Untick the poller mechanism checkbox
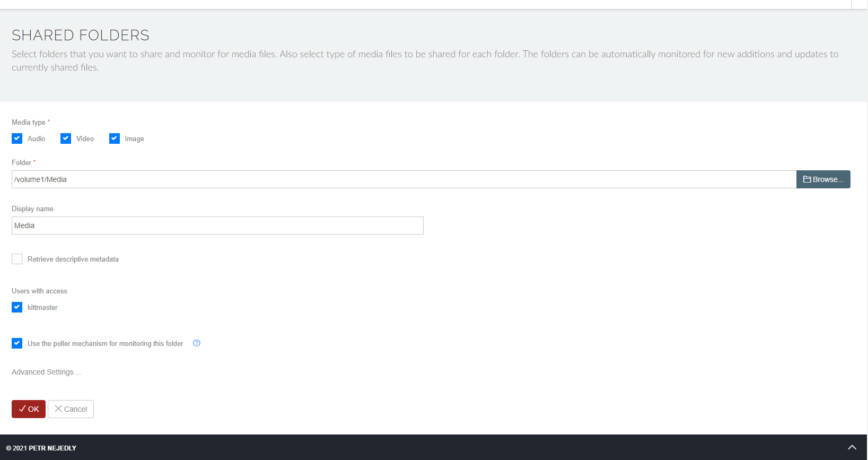The width and height of the screenshot is (868, 460). [17, 343]
